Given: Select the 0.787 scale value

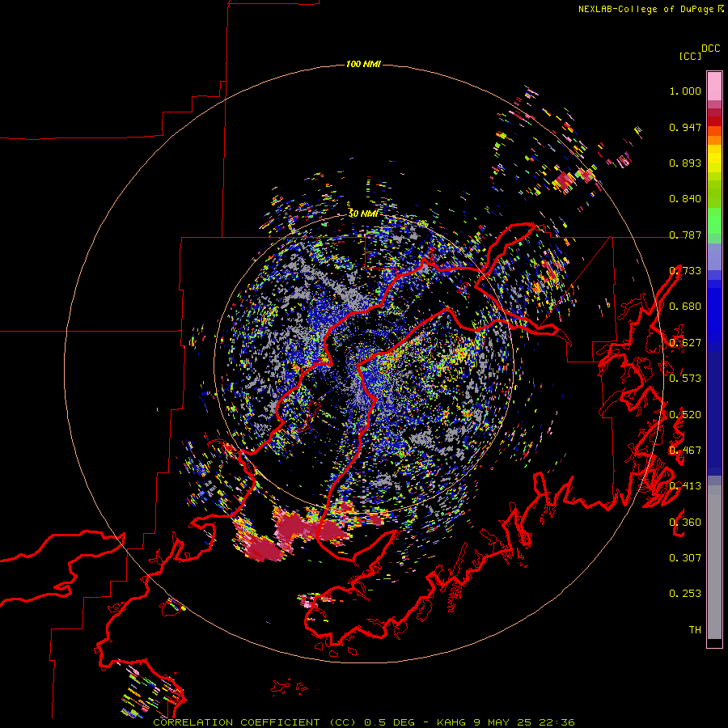Looking at the screenshot, I should click(685, 235).
